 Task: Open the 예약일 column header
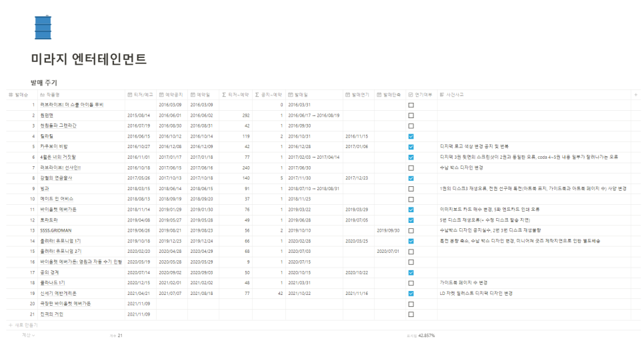click(201, 95)
